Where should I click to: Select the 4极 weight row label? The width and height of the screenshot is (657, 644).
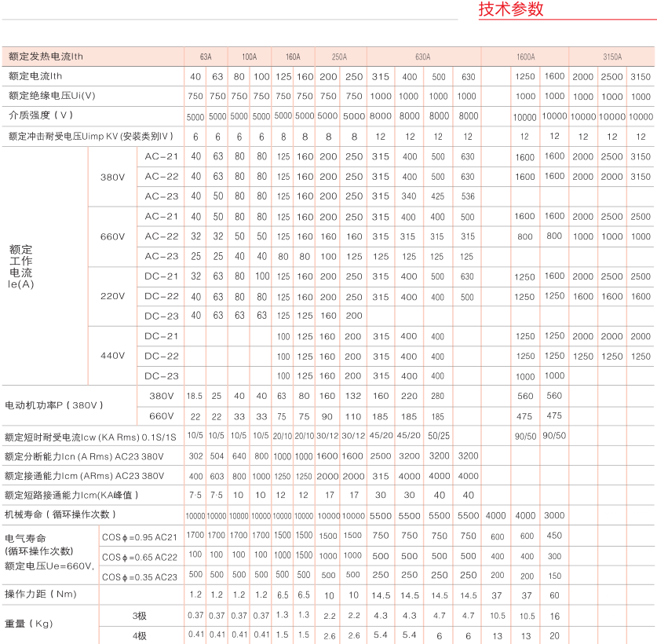139,635
